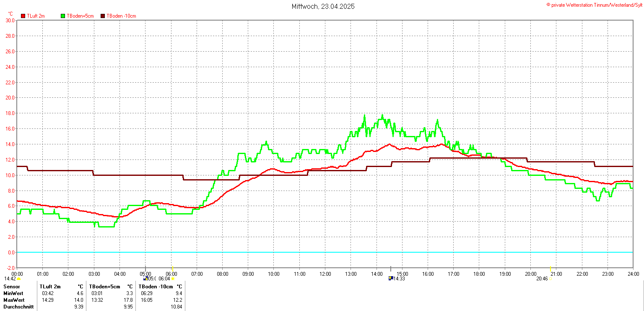
Task: Click the blue moonset icon next to 14:33
Action: tap(390, 278)
